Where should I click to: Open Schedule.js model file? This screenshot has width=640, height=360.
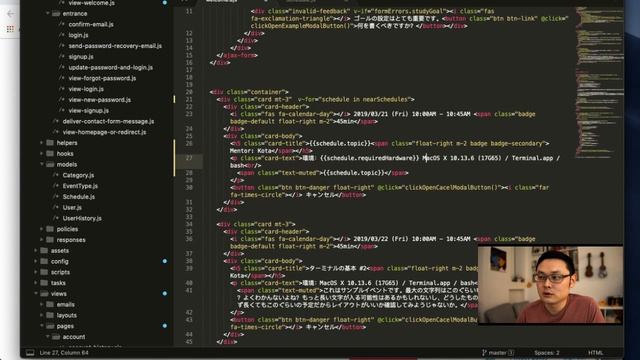pyautogui.click(x=78, y=197)
